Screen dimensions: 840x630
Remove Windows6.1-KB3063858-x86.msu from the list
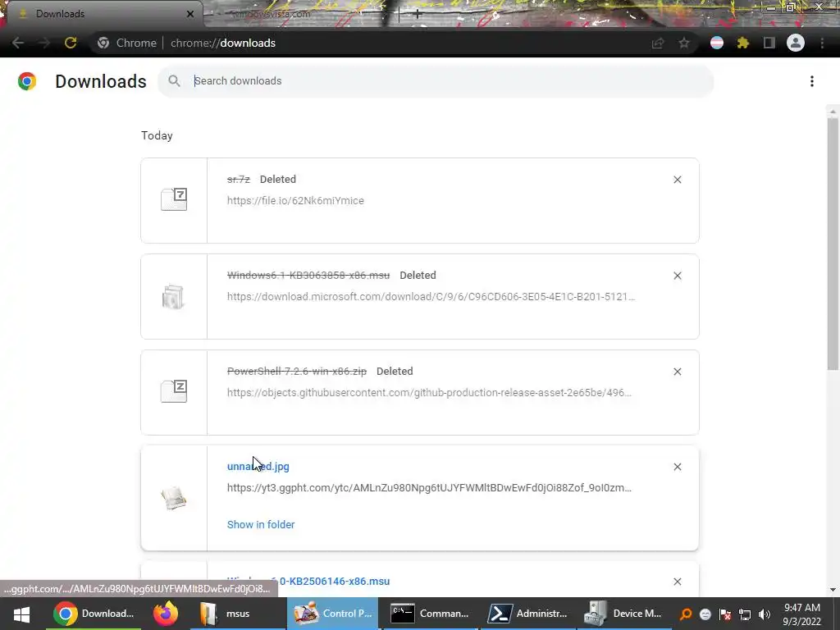[x=677, y=276]
